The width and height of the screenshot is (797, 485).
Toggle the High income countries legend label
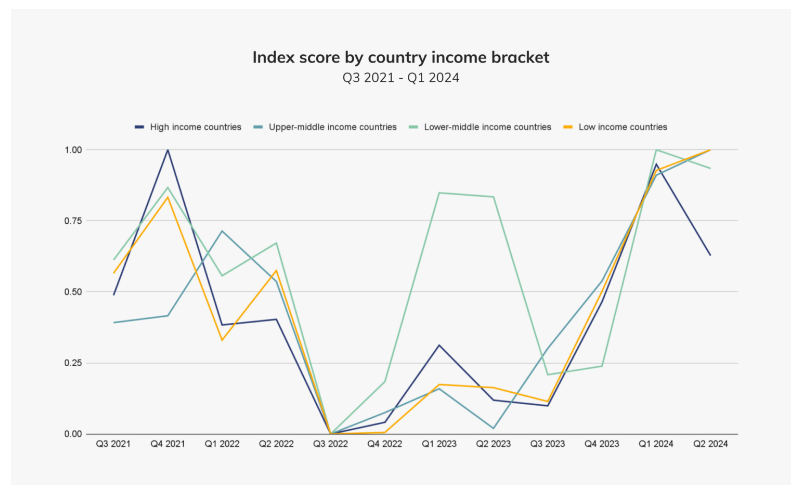[195, 127]
